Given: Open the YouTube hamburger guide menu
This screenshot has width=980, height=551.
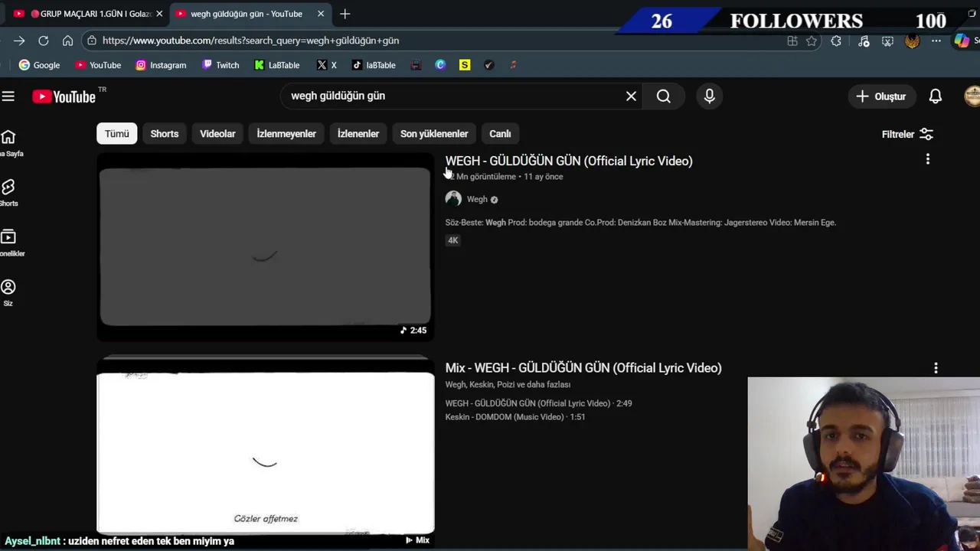Looking at the screenshot, I should (x=8, y=96).
